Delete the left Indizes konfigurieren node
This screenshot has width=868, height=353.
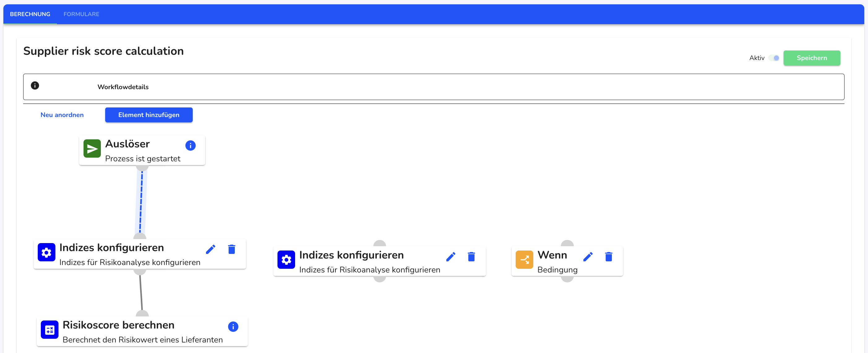[x=231, y=250]
